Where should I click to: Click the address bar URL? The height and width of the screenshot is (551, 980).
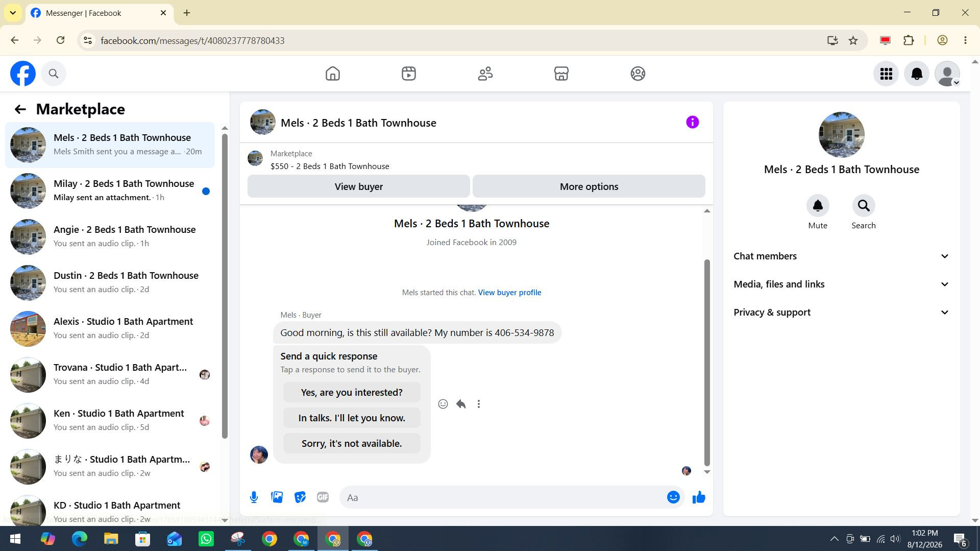coord(192,40)
